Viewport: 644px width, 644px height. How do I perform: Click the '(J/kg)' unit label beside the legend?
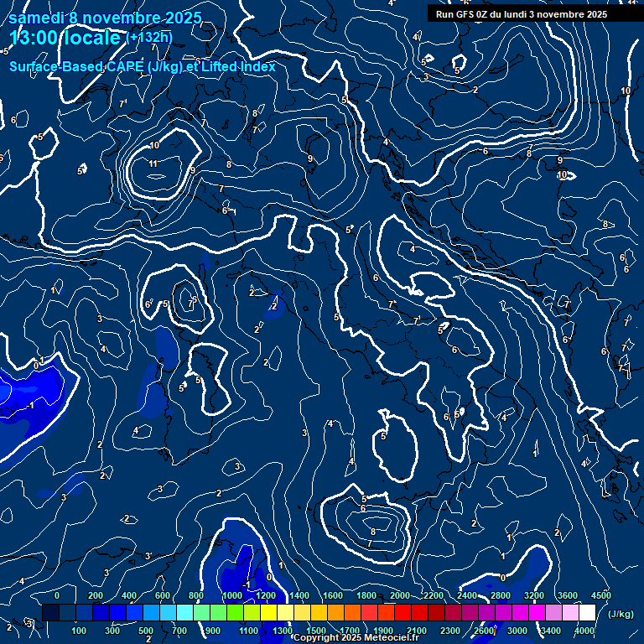tap(621, 614)
